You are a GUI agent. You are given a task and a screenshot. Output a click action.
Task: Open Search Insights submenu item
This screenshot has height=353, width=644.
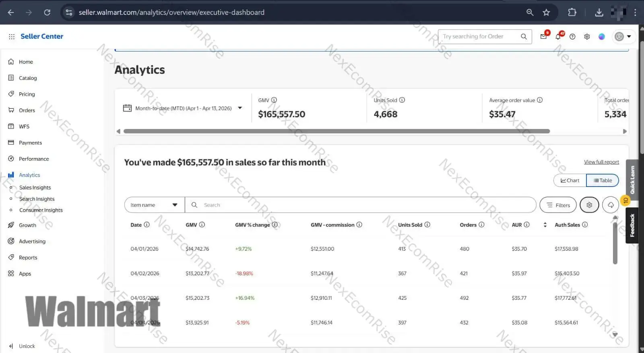pyautogui.click(x=37, y=199)
